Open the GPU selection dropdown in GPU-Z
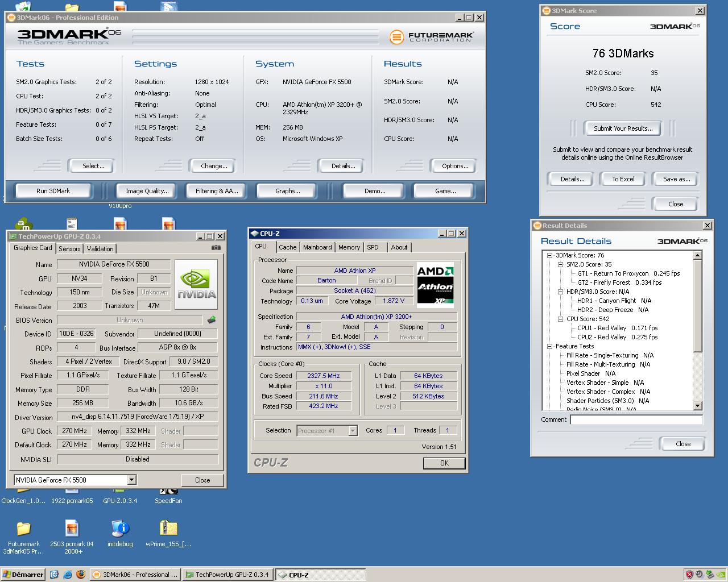 132,480
